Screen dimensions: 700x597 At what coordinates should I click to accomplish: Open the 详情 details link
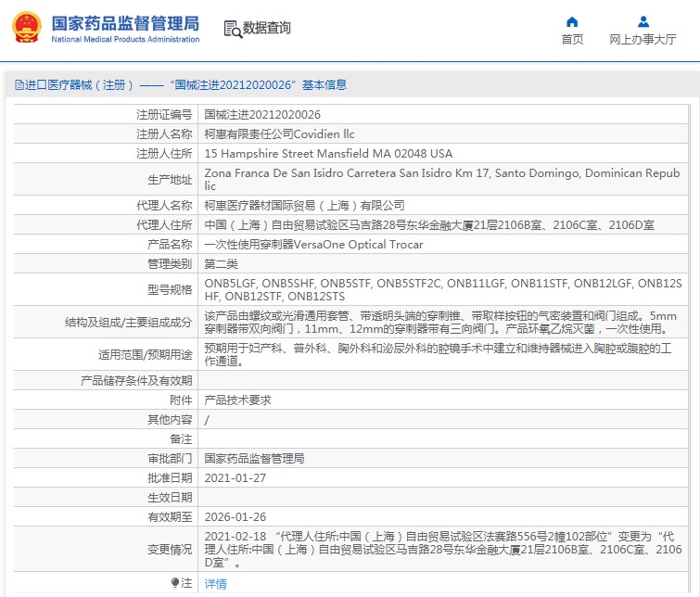(x=215, y=584)
